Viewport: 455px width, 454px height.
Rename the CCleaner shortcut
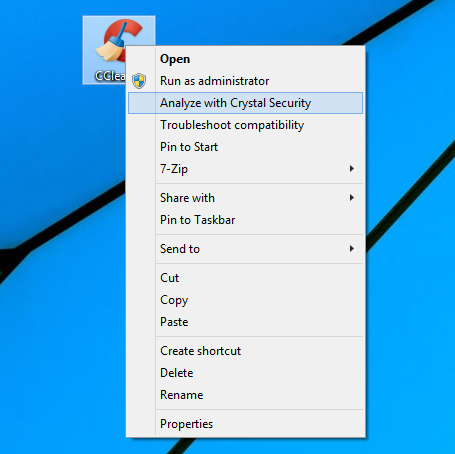[x=245, y=395]
